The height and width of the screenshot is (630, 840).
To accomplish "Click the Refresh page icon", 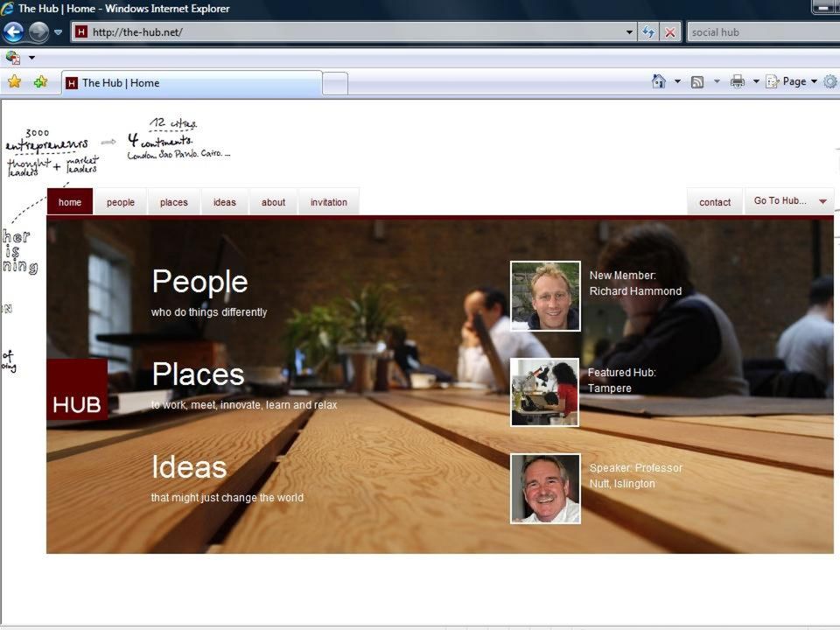I will [x=648, y=32].
